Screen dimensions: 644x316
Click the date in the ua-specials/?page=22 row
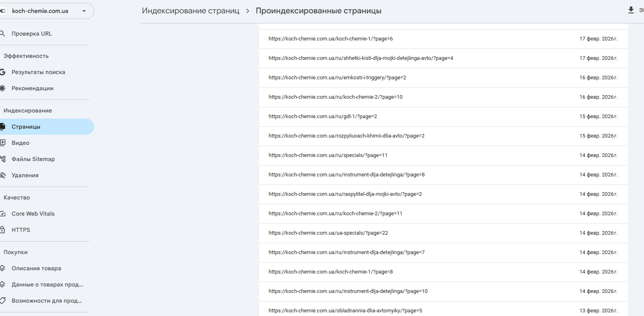pos(598,233)
